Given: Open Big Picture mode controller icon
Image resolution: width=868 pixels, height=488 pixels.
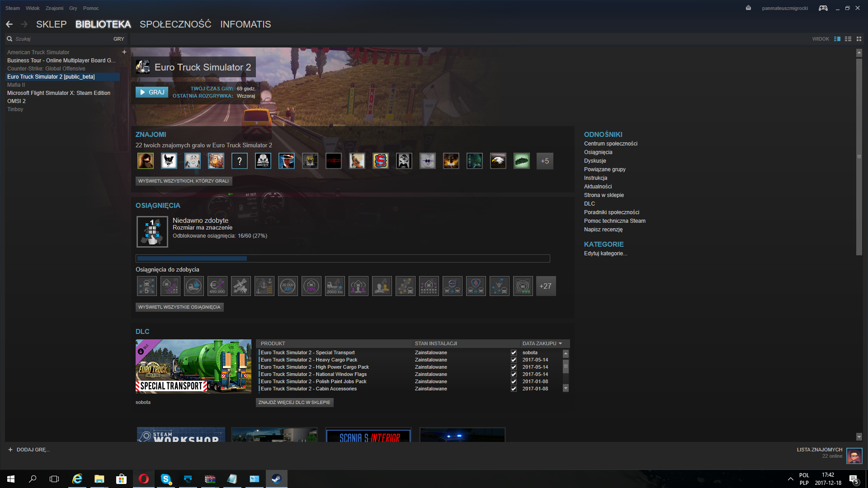Looking at the screenshot, I should click(823, 8).
